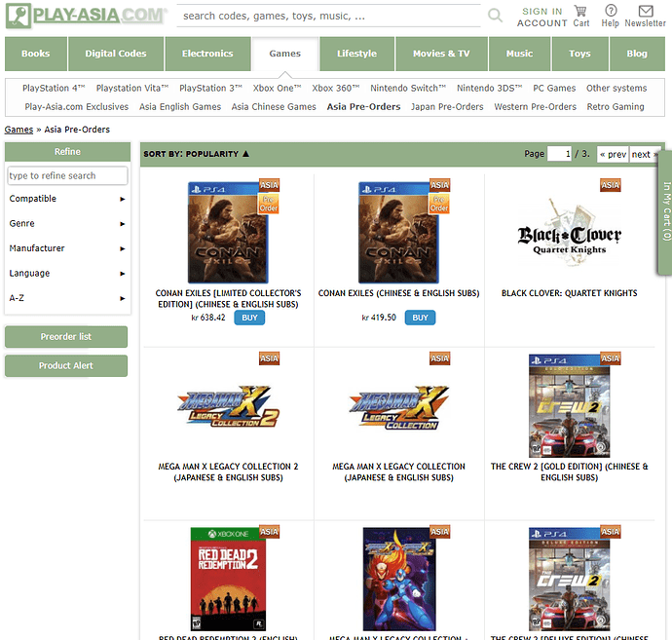The image size is (672, 640).
Task: Open The Crew 2 Gold Edition cover
Action: pyautogui.click(x=570, y=406)
